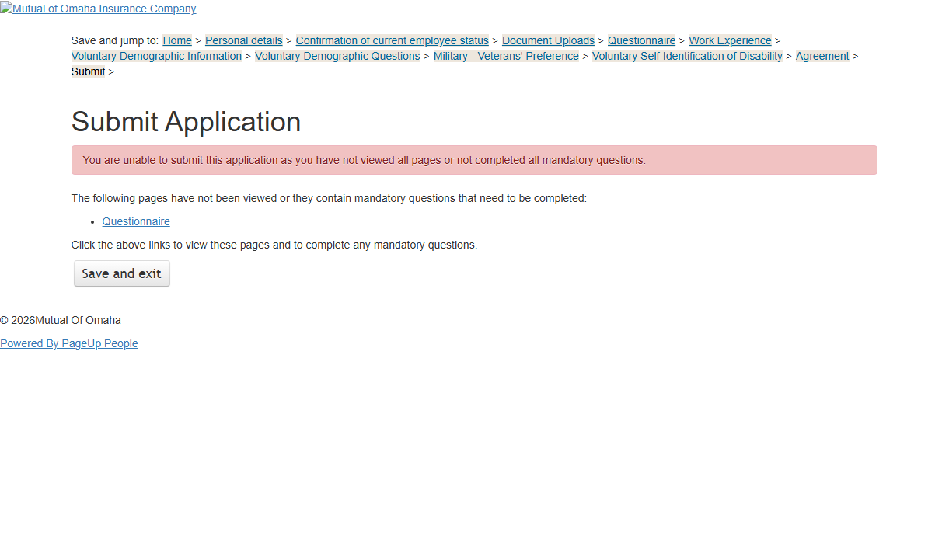Go to Confirmation of current employee status
The height and width of the screenshot is (560, 949).
pos(392,40)
